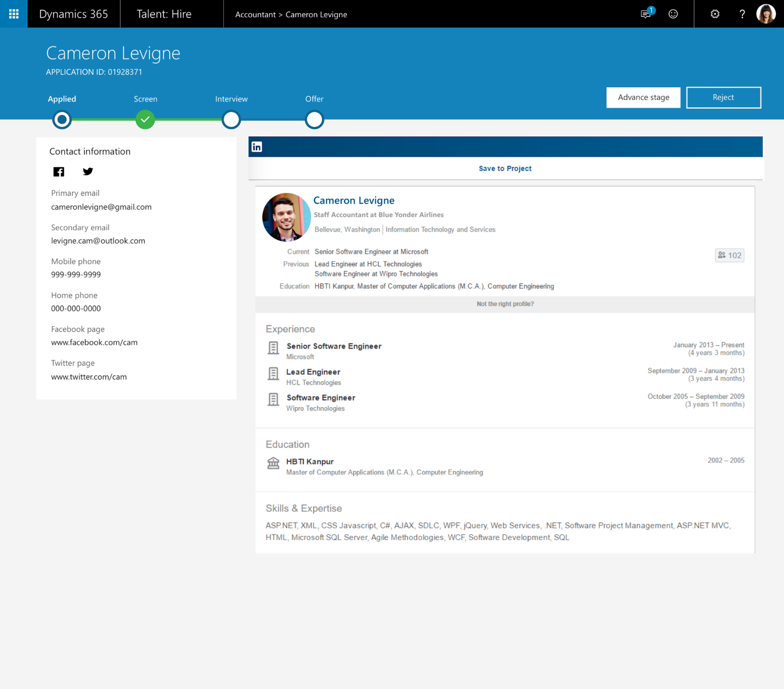This screenshot has width=784, height=689.
Task: Open the candidate's Facebook icon
Action: pyautogui.click(x=59, y=172)
